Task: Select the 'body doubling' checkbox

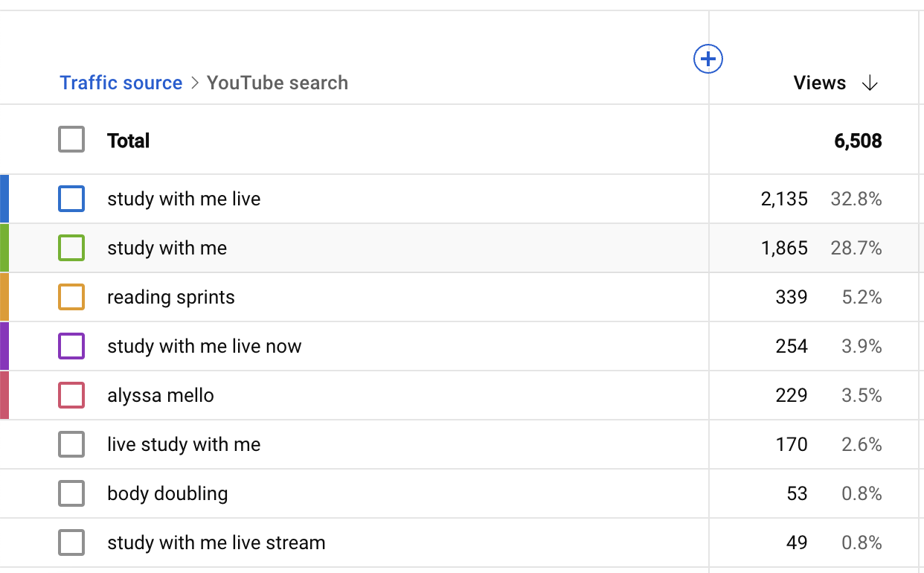Action: 71,493
